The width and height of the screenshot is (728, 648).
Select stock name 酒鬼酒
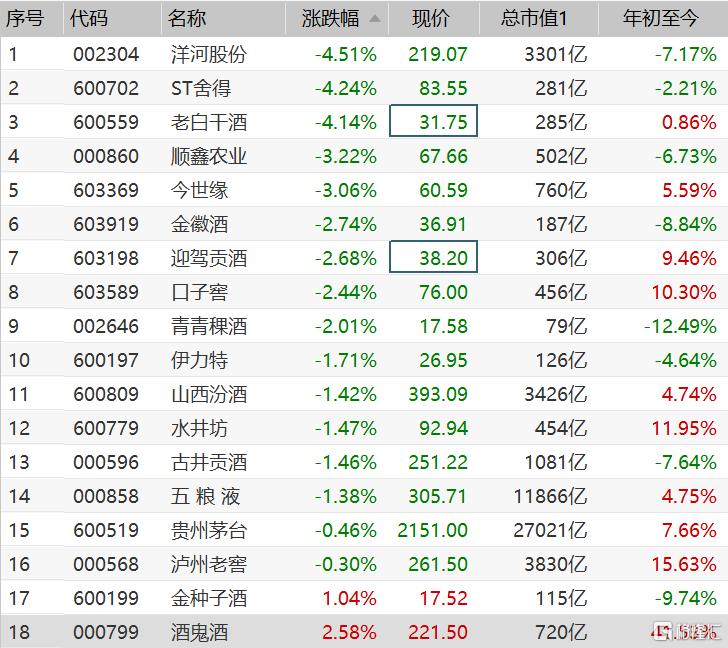tap(200, 632)
